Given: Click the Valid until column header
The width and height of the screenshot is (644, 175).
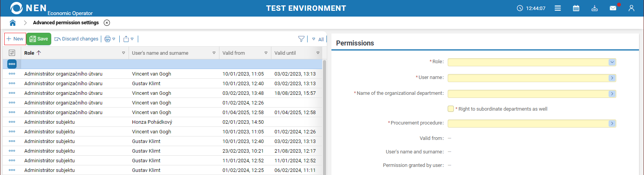Looking at the screenshot, I should [285, 53].
